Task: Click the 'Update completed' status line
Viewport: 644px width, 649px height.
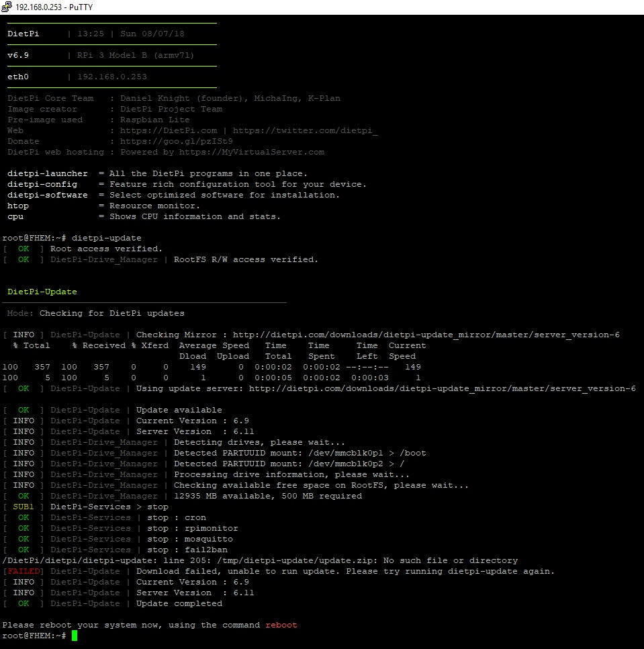Action: [179, 604]
